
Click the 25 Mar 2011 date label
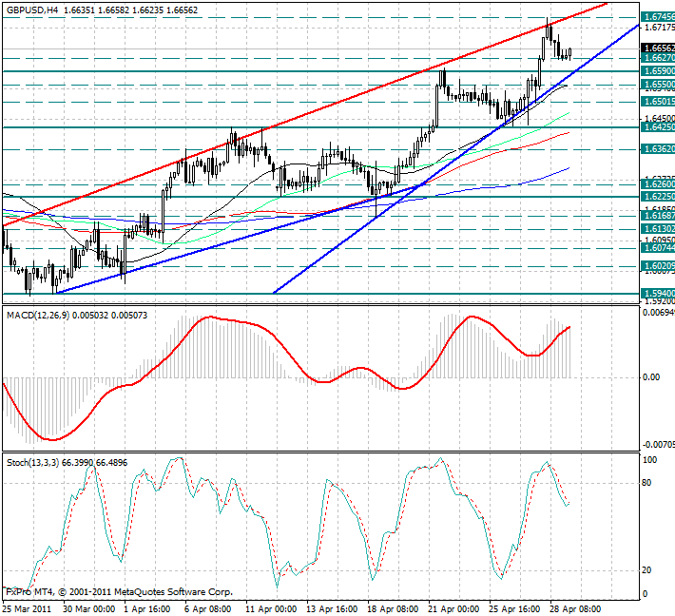[x=27, y=609]
